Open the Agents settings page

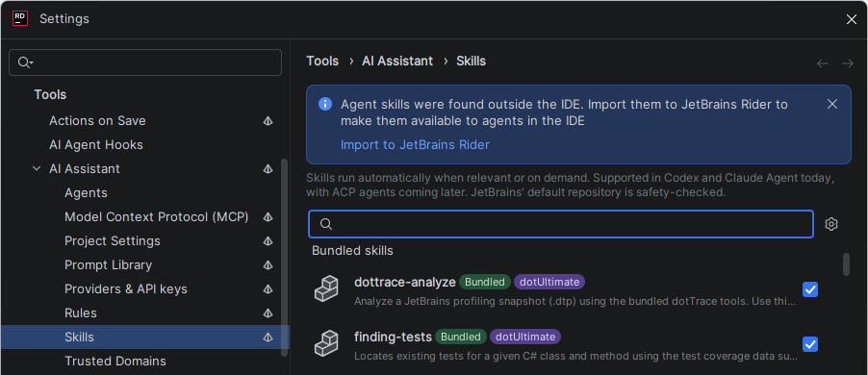[x=86, y=193]
